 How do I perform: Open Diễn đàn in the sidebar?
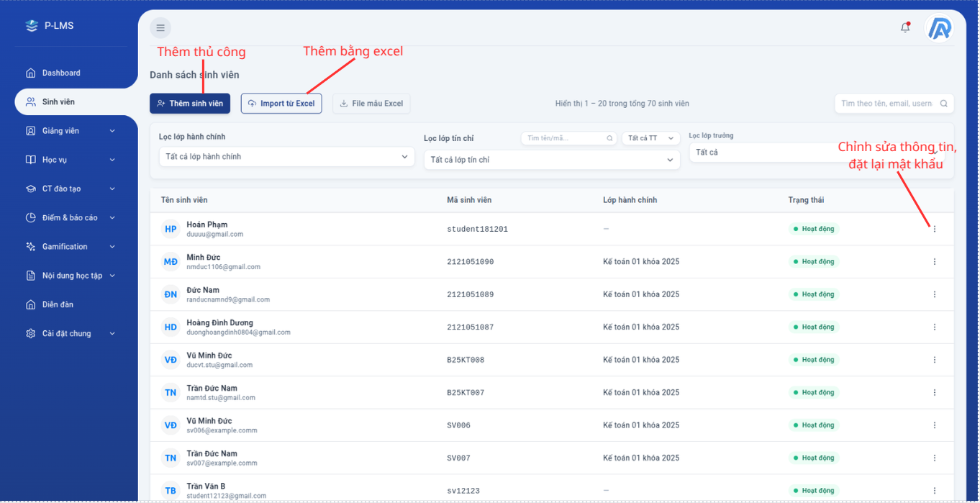click(70, 304)
